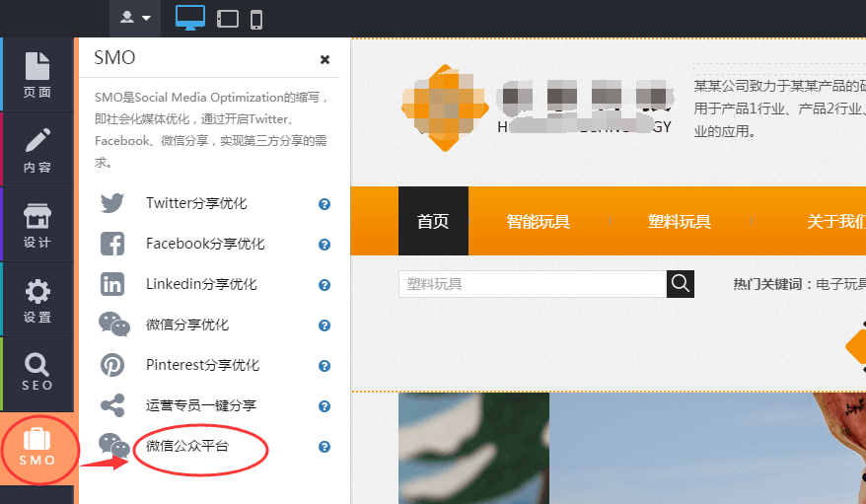Viewport: 866px width, 504px height.
Task: Open the 设置 (Settings) sidebar section
Action: [37, 300]
